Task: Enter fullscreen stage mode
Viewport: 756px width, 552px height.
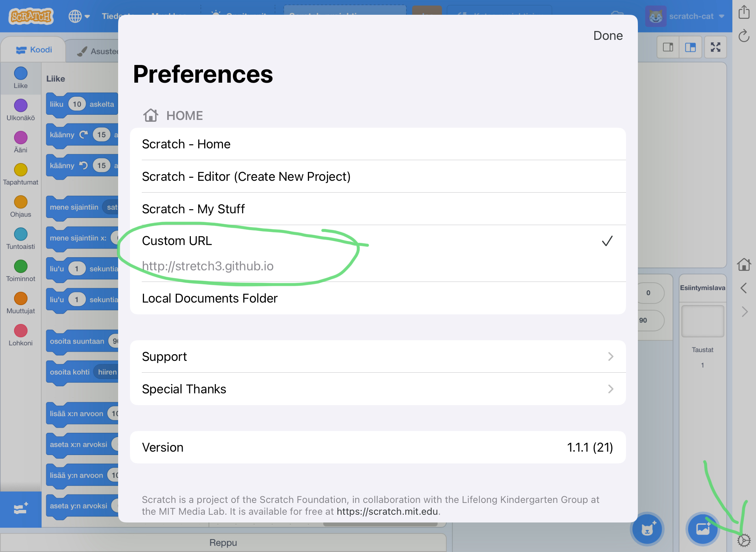Action: [x=715, y=47]
